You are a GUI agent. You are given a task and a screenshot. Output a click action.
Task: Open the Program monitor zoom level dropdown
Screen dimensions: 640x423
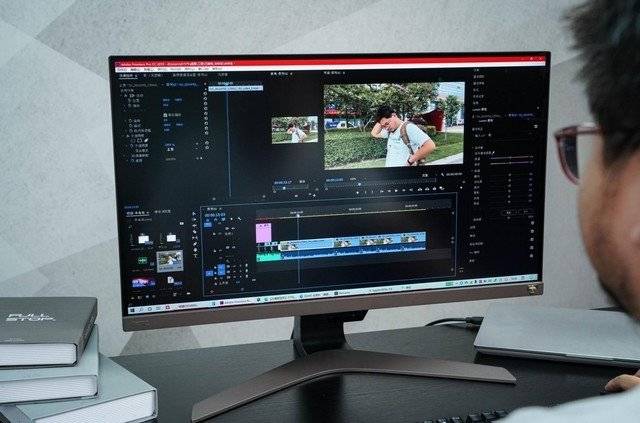(354, 179)
